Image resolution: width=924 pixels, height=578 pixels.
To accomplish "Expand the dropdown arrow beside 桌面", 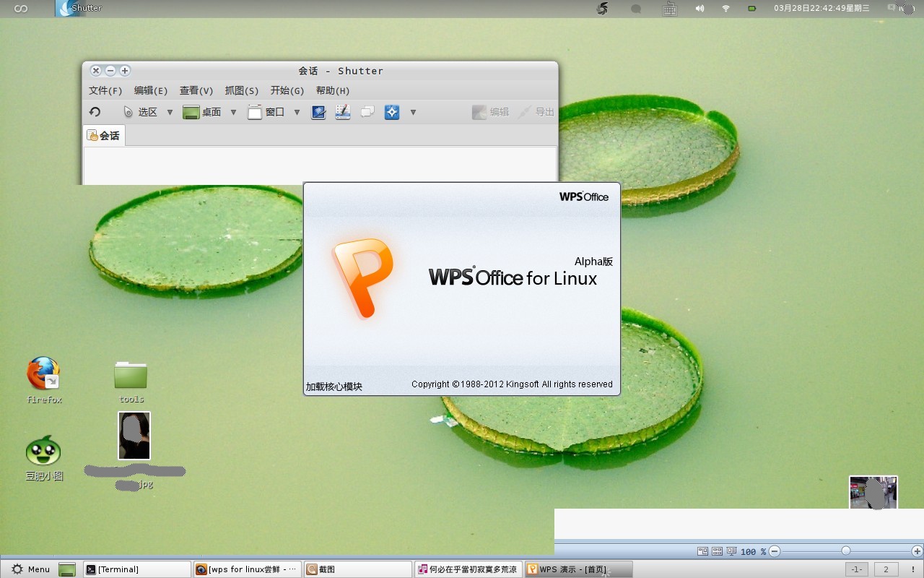I will (233, 112).
